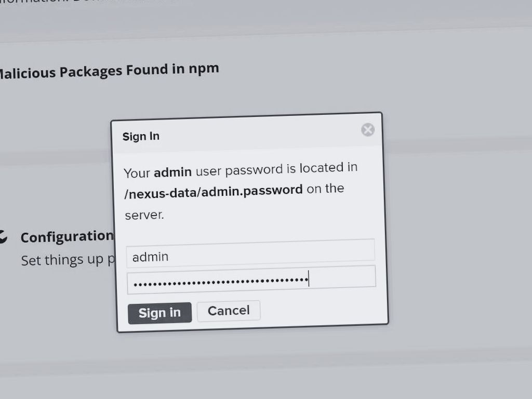Click the bold /nexus-data/admin.password path

point(214,191)
